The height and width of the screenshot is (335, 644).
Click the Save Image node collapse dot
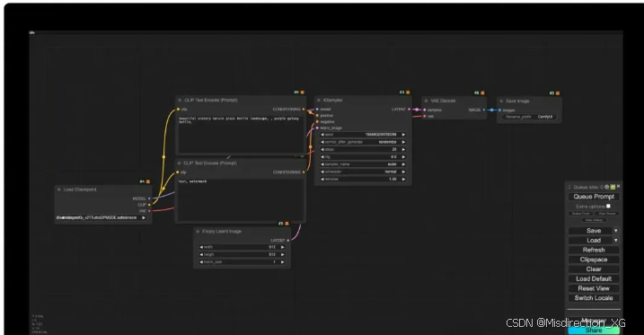pos(501,101)
